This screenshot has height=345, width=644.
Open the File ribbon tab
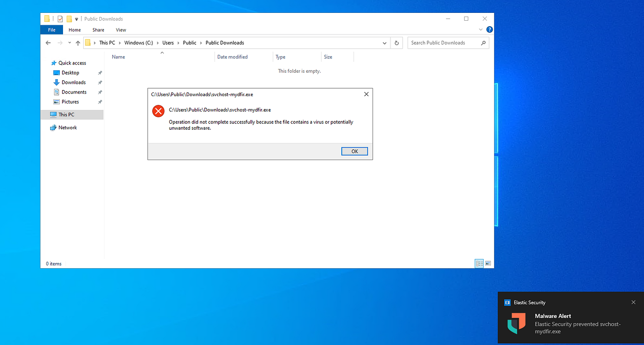coord(52,30)
